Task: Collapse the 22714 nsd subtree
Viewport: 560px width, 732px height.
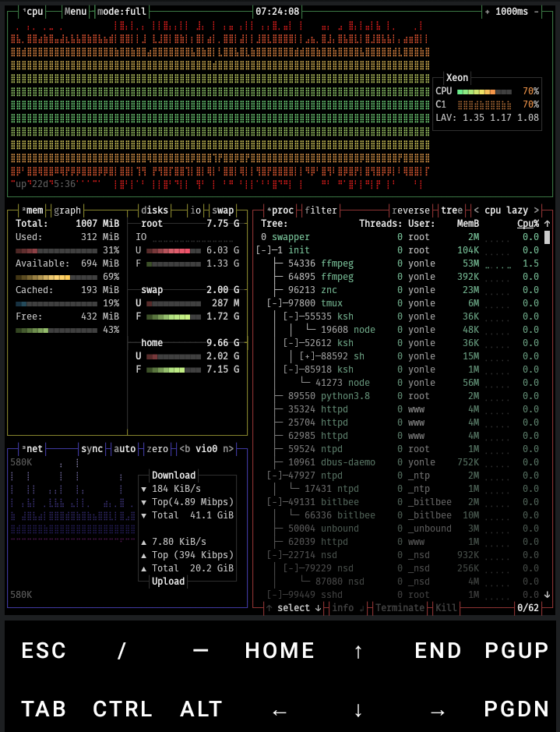Action: point(276,555)
